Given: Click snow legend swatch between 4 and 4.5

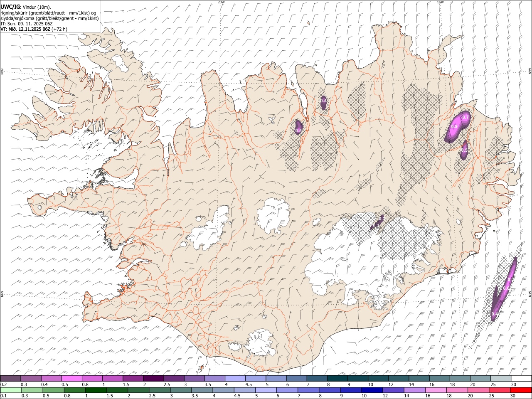Looking at the screenshot, I should pos(235,379).
